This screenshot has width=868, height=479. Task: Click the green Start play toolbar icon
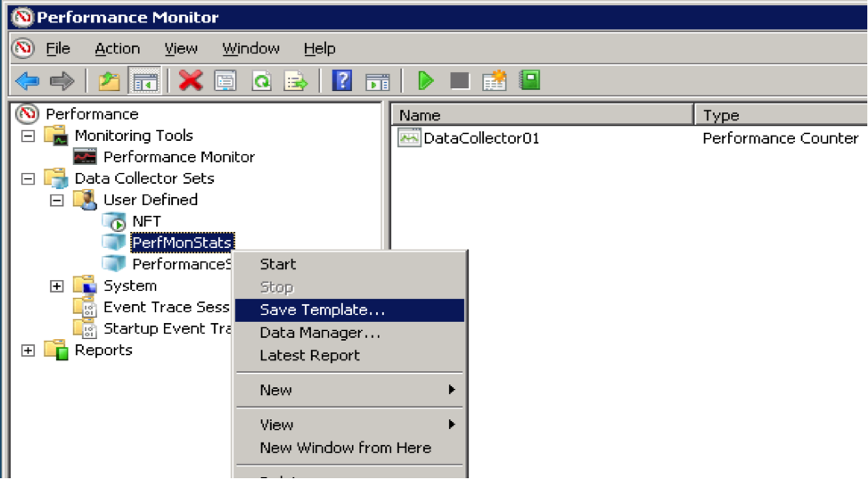click(426, 81)
